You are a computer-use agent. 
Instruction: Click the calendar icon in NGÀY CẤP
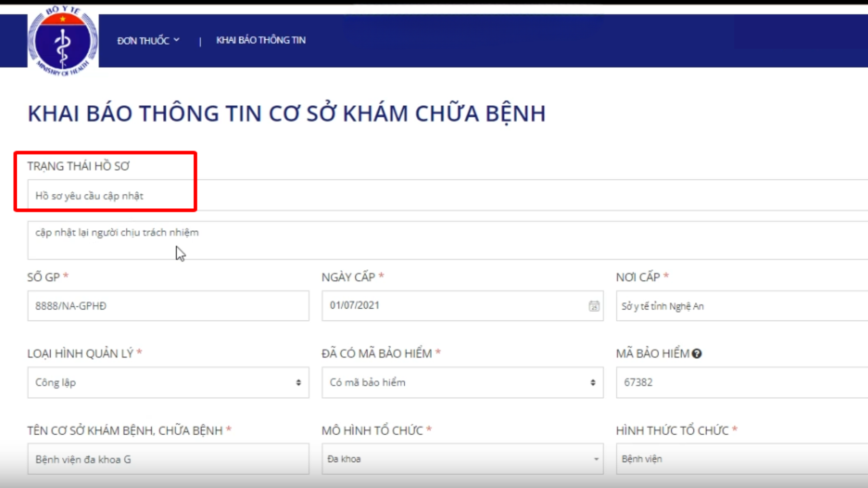coord(594,306)
